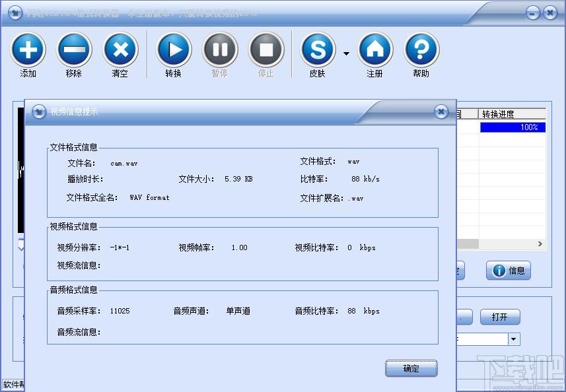Click the 添加 (Add) plus icon
Screen dimensions: 566x392
tap(28, 49)
